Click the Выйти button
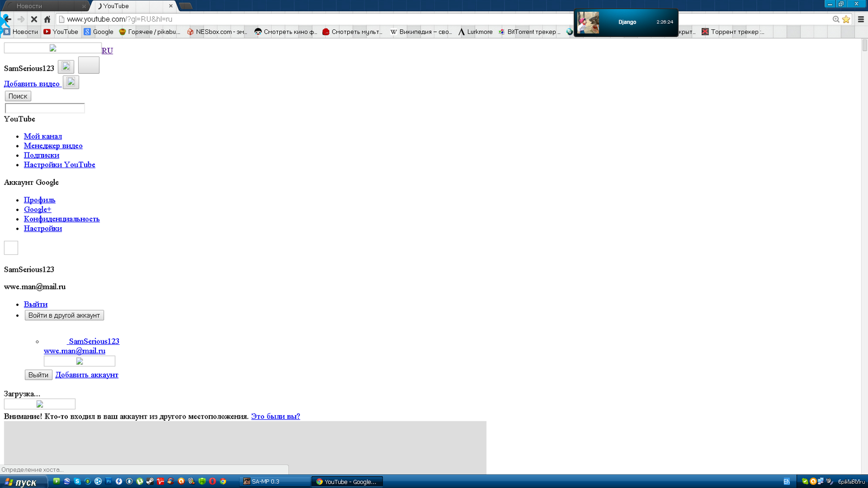The image size is (868, 488). (39, 375)
